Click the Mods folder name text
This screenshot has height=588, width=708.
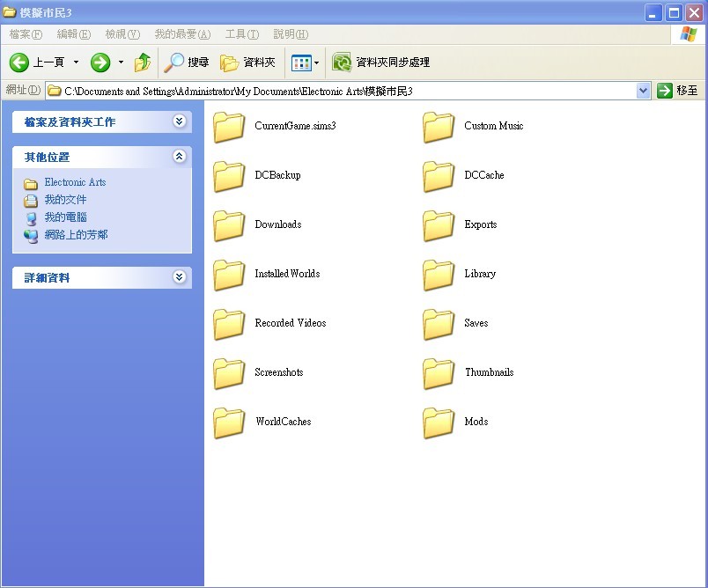click(476, 422)
